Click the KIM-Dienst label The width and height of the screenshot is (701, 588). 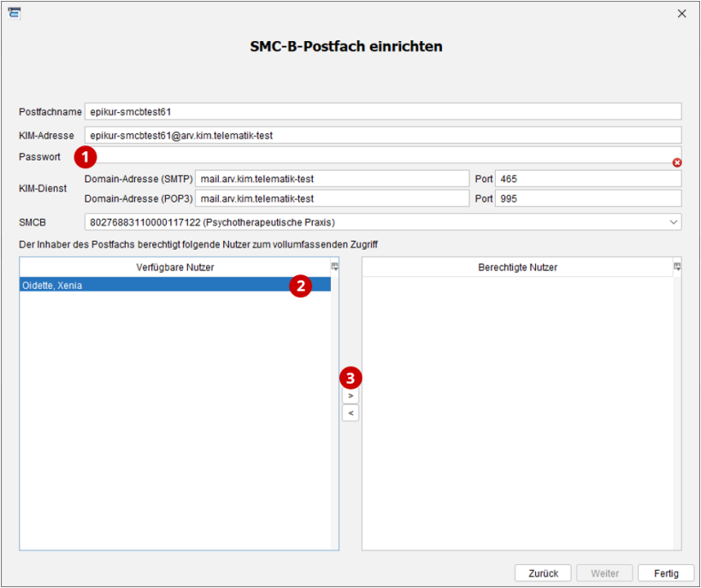[43, 189]
